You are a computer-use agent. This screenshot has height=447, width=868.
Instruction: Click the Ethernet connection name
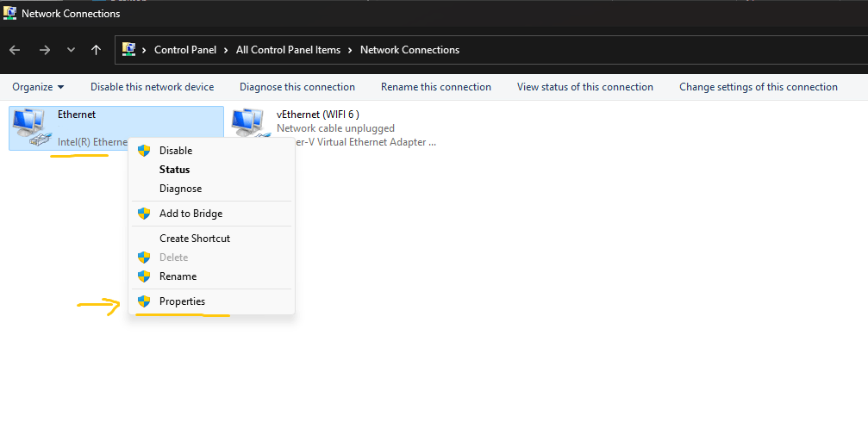point(77,115)
